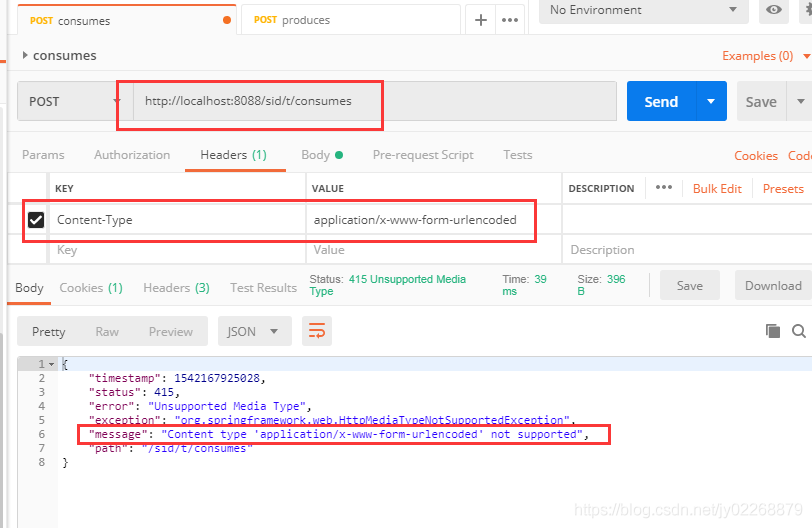This screenshot has height=528, width=812.
Task: Expand the Send button dropdown arrow
Action: coord(711,101)
